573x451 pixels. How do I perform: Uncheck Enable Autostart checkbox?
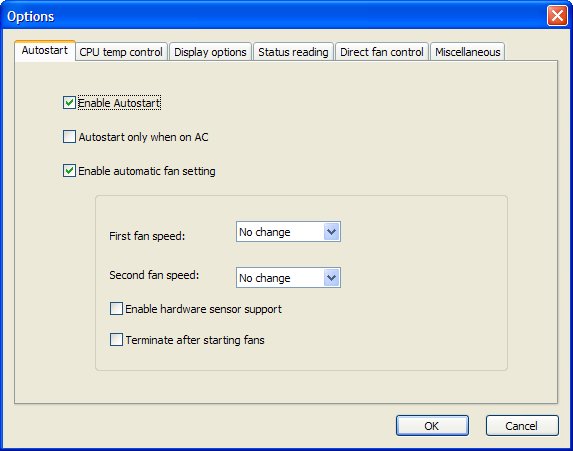[x=69, y=103]
